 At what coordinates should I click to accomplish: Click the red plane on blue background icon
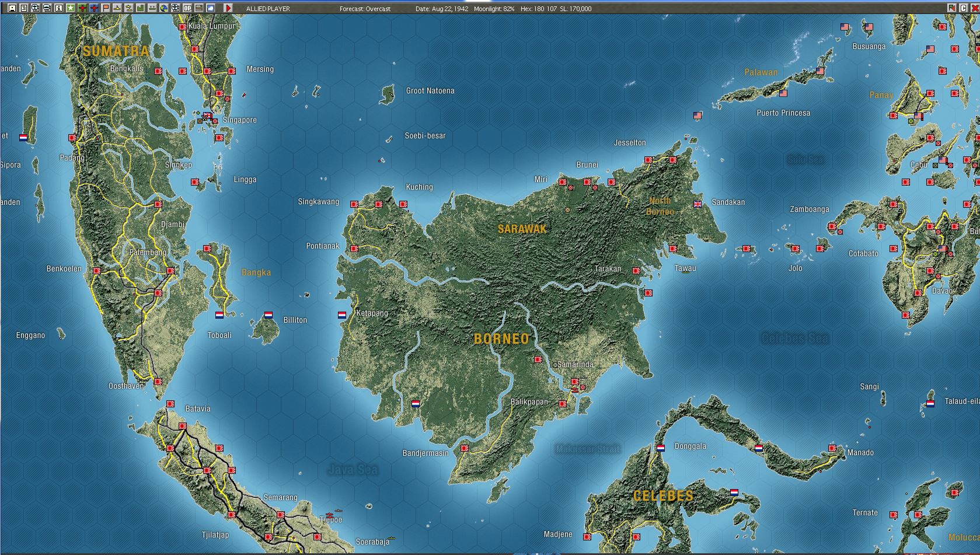[x=93, y=8]
